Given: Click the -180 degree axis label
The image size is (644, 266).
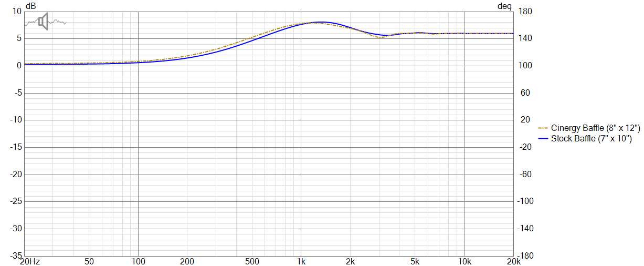Looking at the screenshot, I should tap(525, 255).
